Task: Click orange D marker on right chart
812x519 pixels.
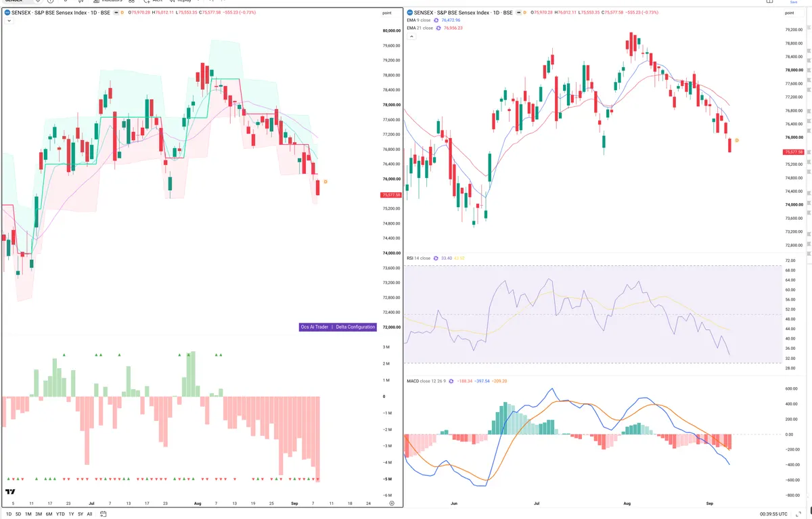Action: pos(737,140)
